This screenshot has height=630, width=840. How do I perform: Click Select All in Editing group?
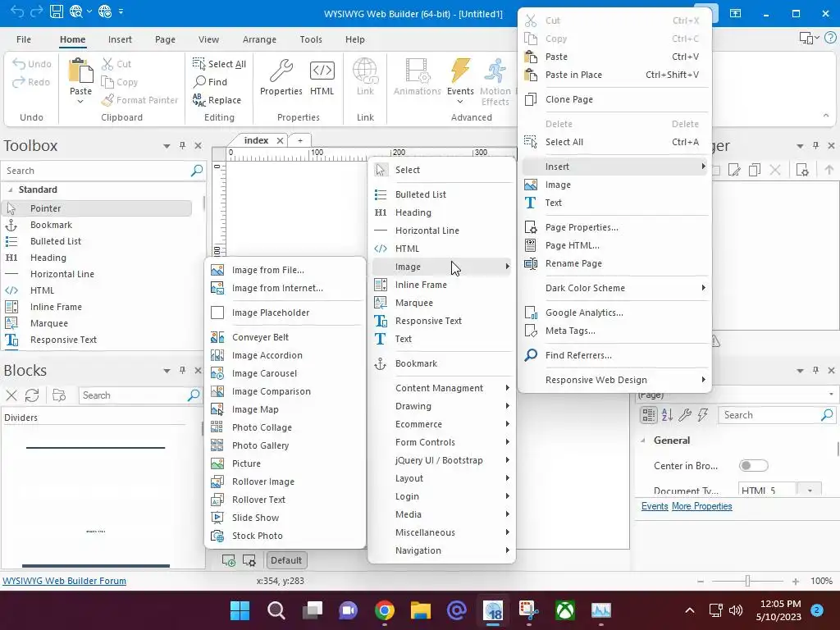pos(219,64)
